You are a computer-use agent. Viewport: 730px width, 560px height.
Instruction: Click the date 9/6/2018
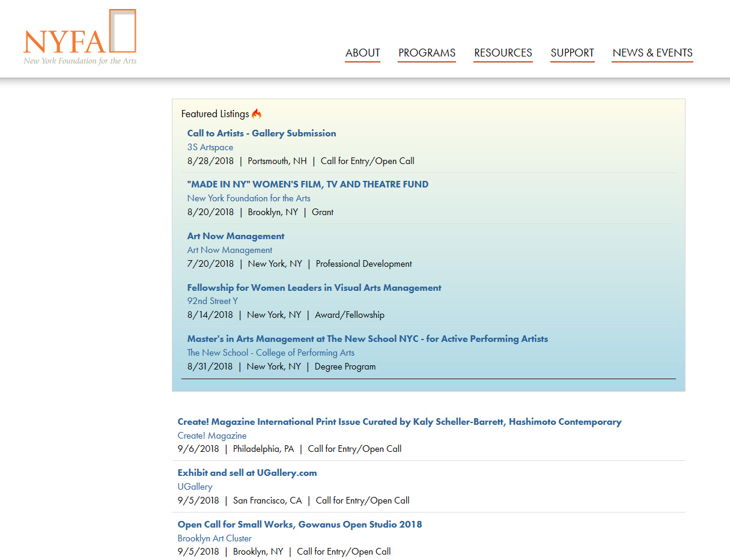point(198,449)
